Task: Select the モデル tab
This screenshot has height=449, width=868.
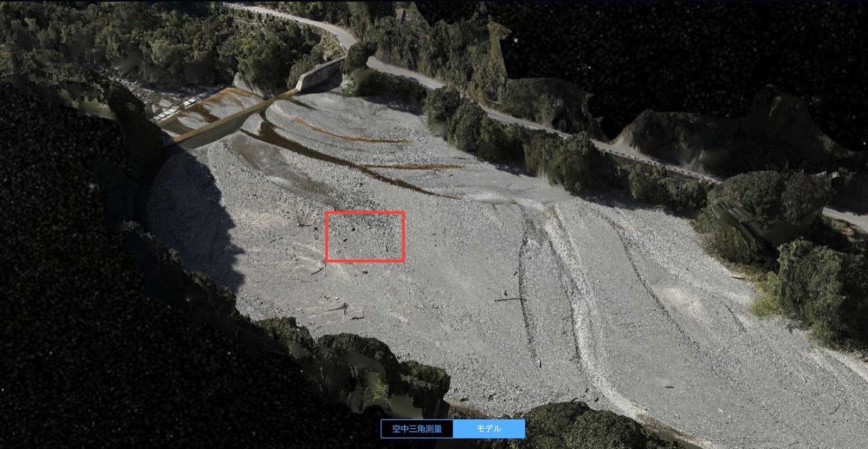Action: tap(489, 429)
